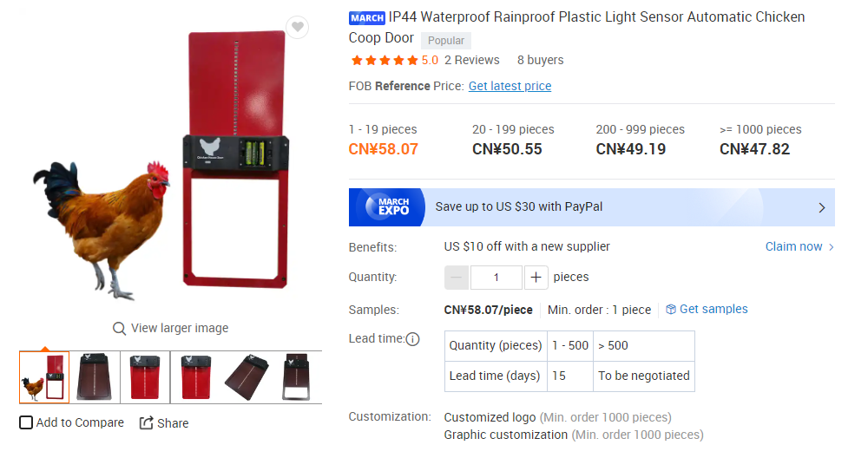The width and height of the screenshot is (868, 458).
Task: Open the Share icon option
Action: coord(146,423)
